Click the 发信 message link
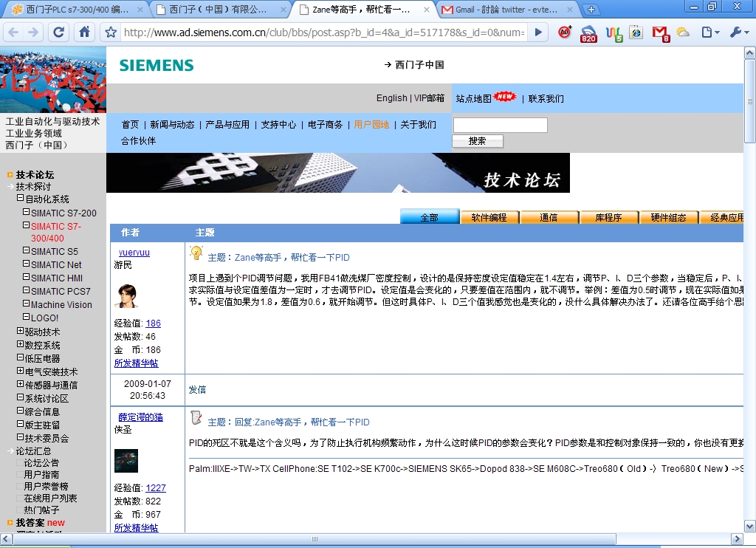756x548 pixels. click(x=197, y=390)
